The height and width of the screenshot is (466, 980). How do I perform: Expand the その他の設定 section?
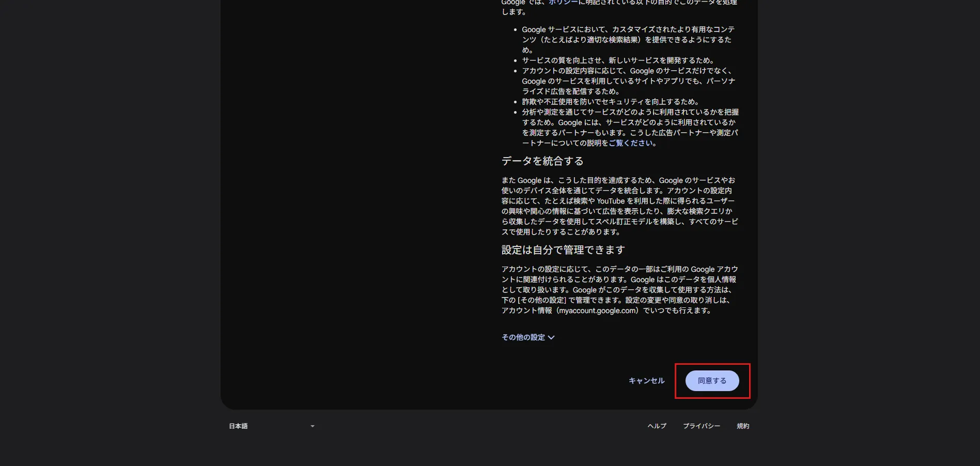(x=528, y=337)
